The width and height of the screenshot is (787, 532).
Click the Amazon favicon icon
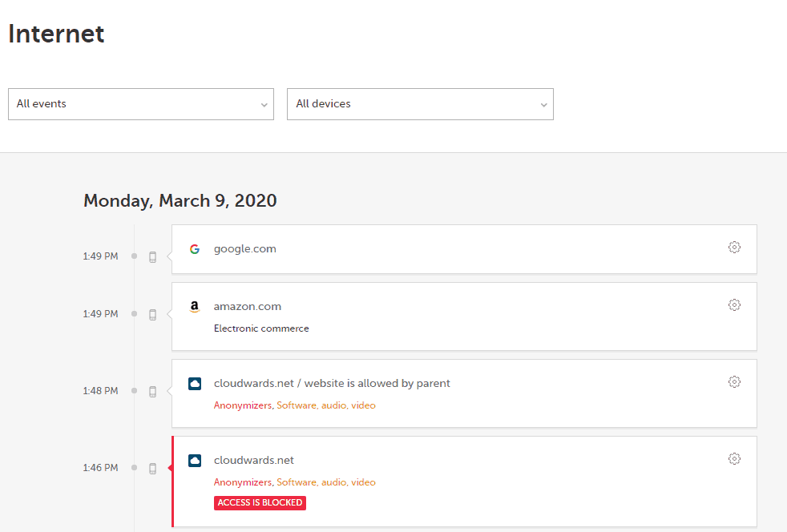click(x=195, y=307)
